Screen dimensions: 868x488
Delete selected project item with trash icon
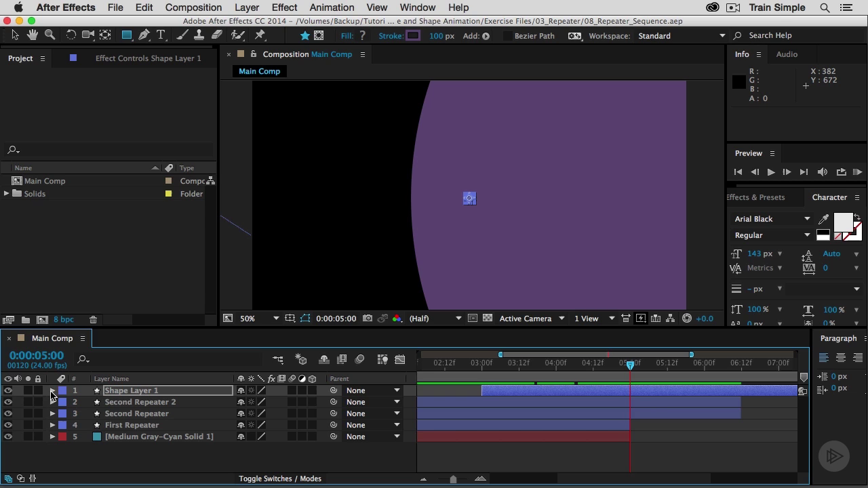pos(94,320)
